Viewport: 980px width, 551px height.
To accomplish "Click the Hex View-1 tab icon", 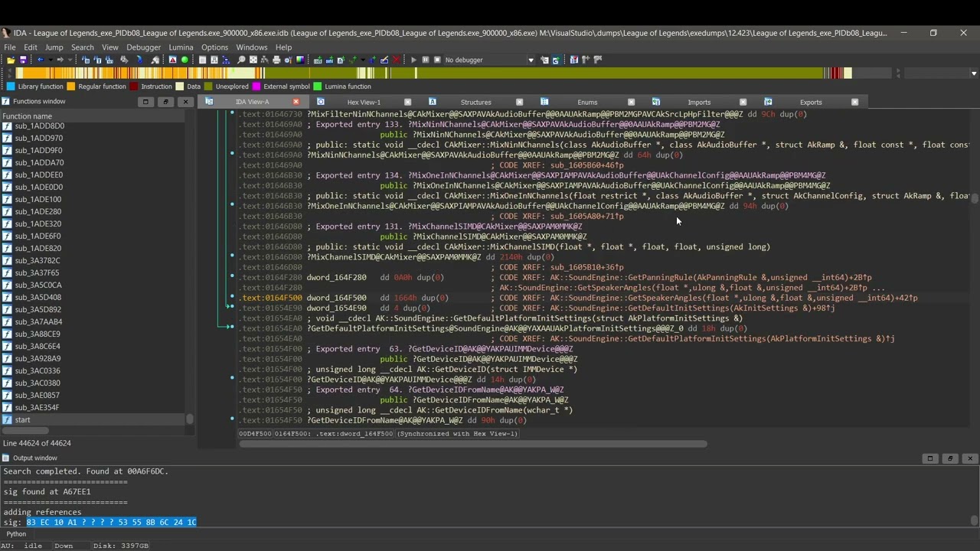I will pos(321,102).
